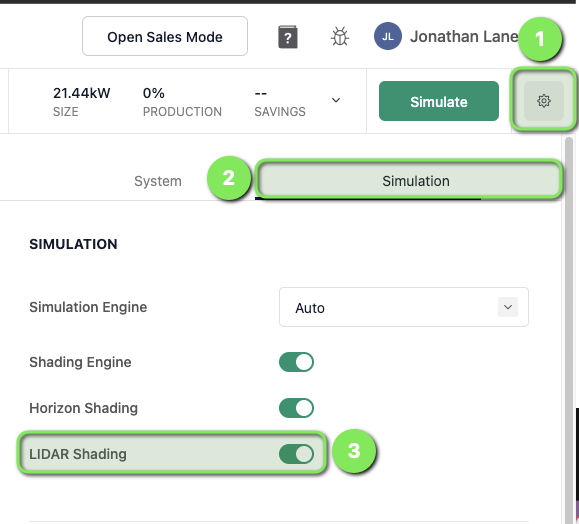
Task: Click the bug report icon
Action: pyautogui.click(x=340, y=37)
